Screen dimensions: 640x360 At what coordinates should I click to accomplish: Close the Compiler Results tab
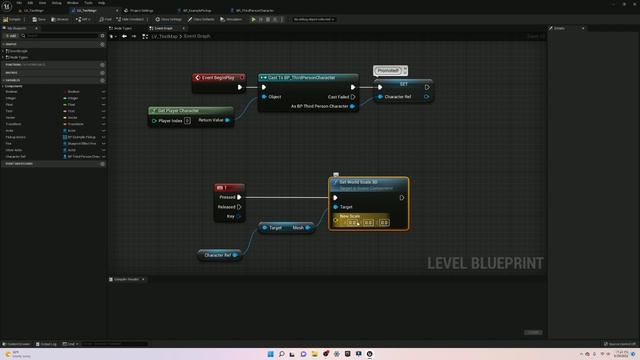[x=143, y=279]
